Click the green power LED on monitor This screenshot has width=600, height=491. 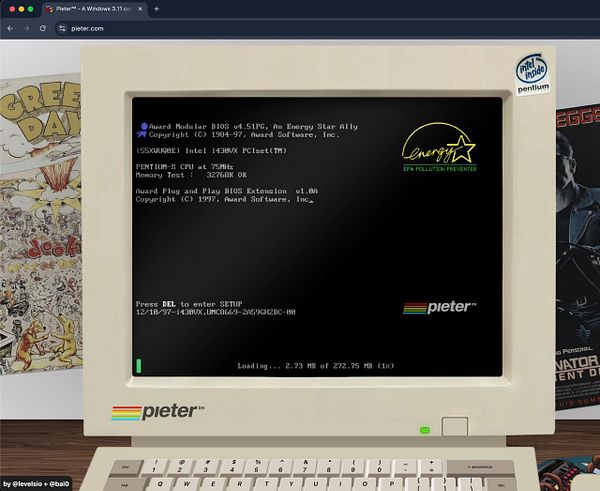[x=425, y=431]
